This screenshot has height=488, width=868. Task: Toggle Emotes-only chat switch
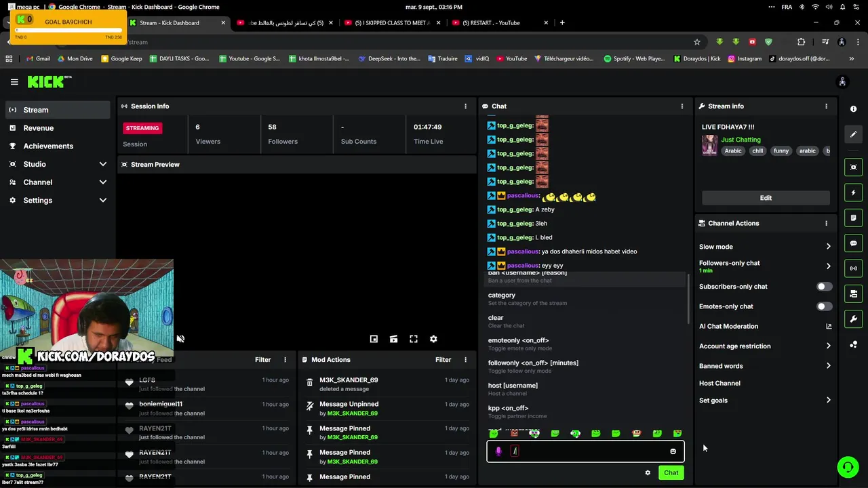tap(824, 306)
